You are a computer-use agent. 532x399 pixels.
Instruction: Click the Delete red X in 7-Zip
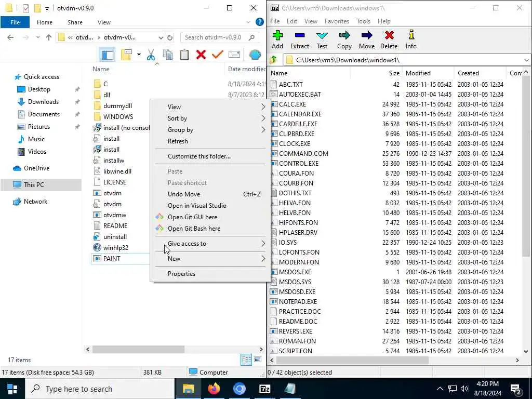click(389, 39)
